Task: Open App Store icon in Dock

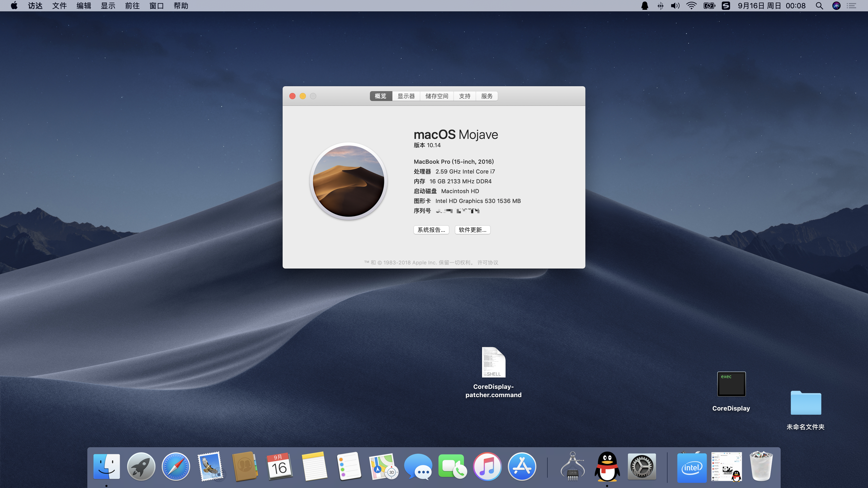Action: 522,467
